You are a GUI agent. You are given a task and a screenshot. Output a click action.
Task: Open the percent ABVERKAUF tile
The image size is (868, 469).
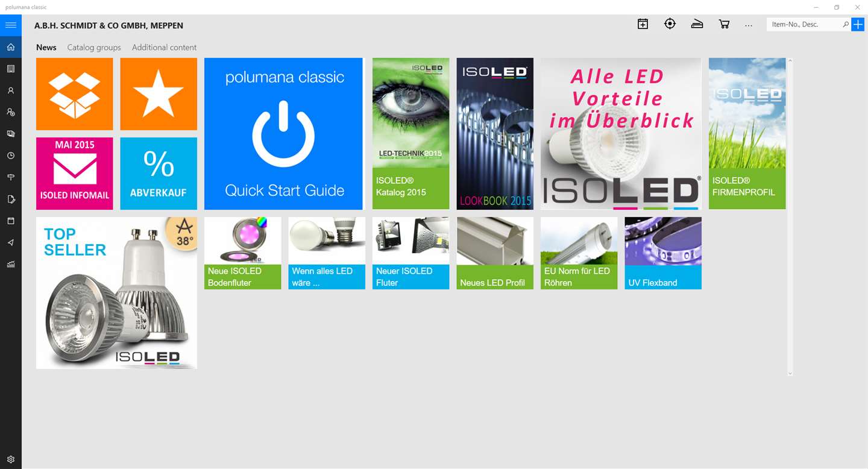tap(159, 174)
